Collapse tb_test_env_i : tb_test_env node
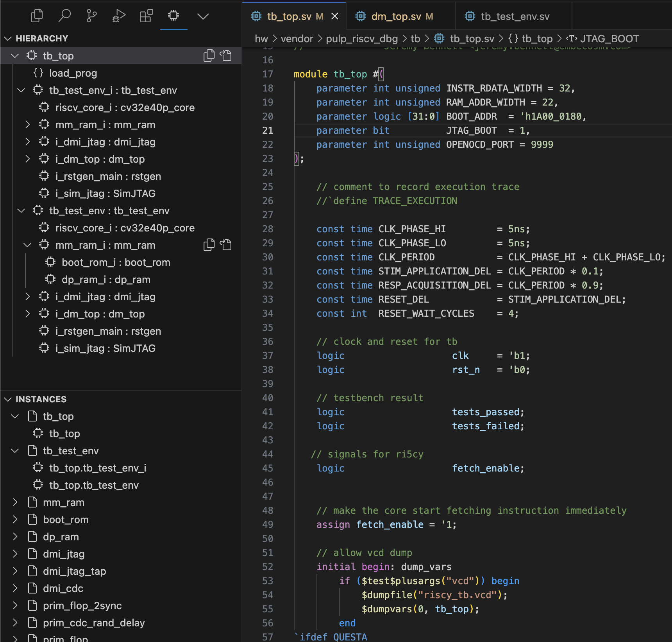The width and height of the screenshot is (672, 642). point(21,90)
